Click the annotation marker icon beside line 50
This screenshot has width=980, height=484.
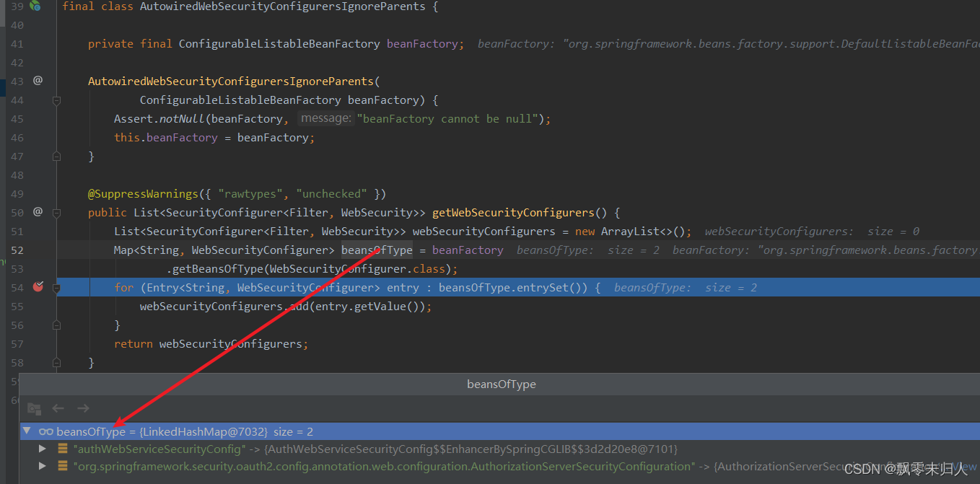38,212
